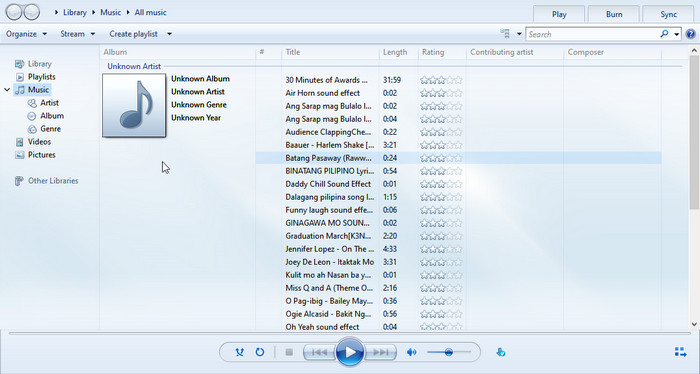Viewport: 700px width, 374px height.
Task: Collapse the Music tree node
Action: (7, 90)
